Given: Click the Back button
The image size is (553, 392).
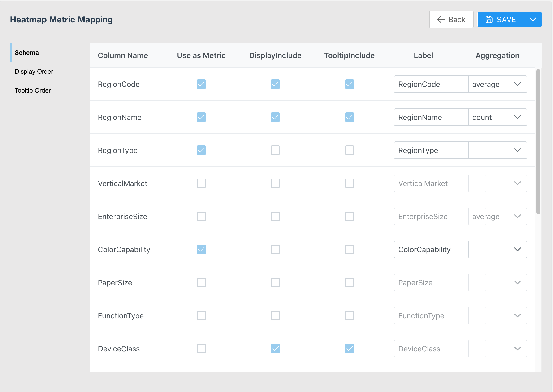Looking at the screenshot, I should pyautogui.click(x=451, y=19).
